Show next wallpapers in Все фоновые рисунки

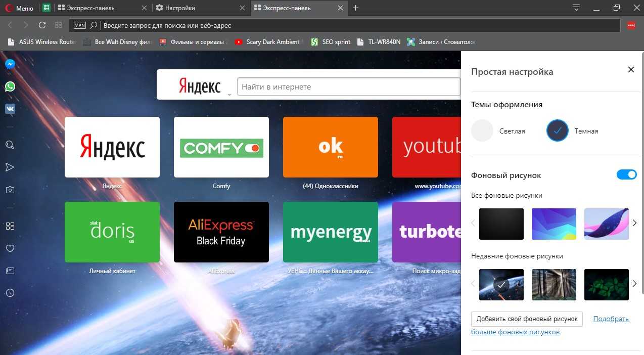point(634,223)
